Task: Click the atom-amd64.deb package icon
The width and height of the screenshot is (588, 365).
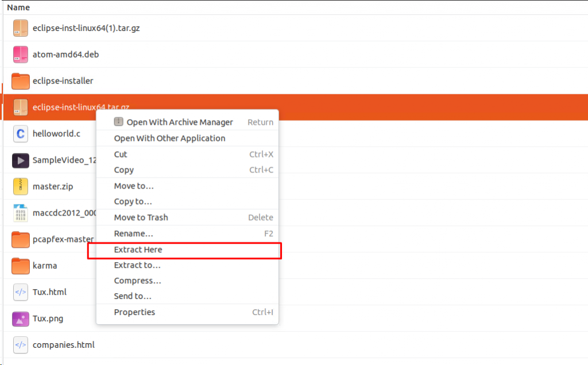Action: (20, 55)
